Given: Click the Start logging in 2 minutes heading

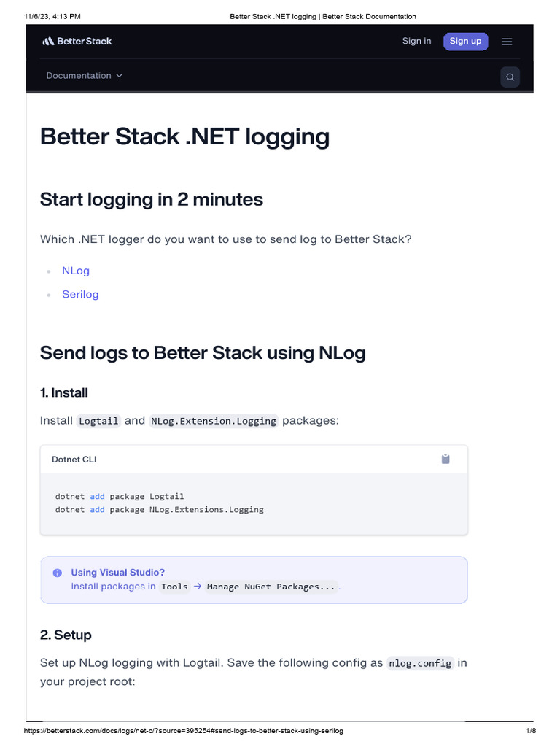Looking at the screenshot, I should tap(152, 199).
